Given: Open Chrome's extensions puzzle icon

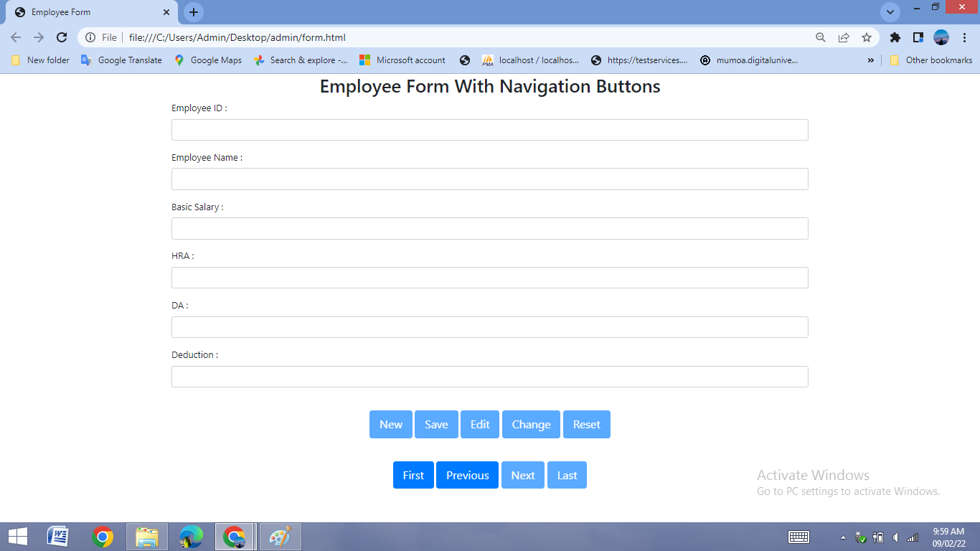Looking at the screenshot, I should (x=895, y=37).
